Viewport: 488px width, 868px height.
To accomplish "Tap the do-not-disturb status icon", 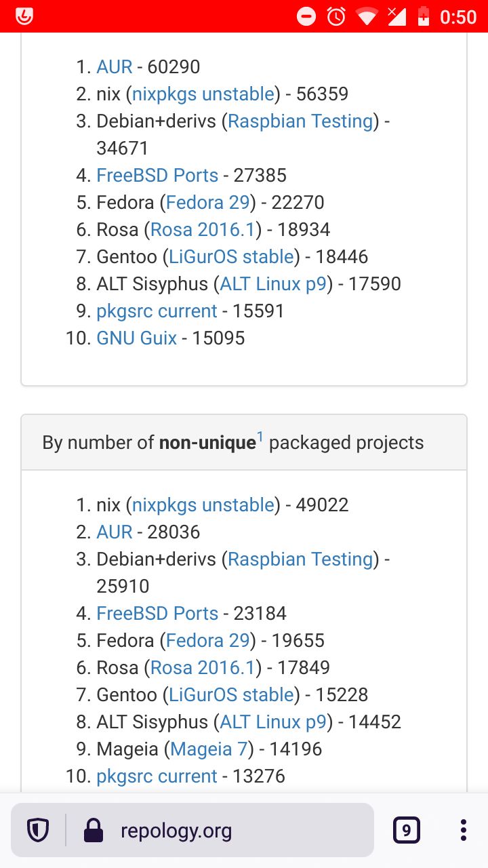I will [x=306, y=16].
